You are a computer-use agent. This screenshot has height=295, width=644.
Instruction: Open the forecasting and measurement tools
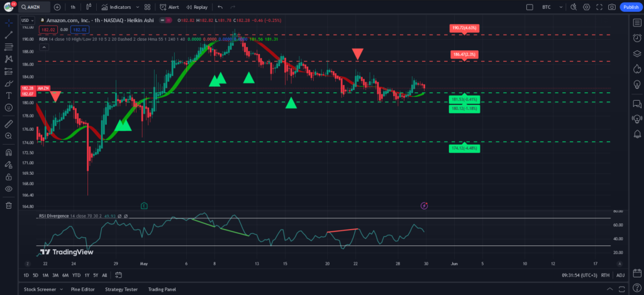pos(9,72)
